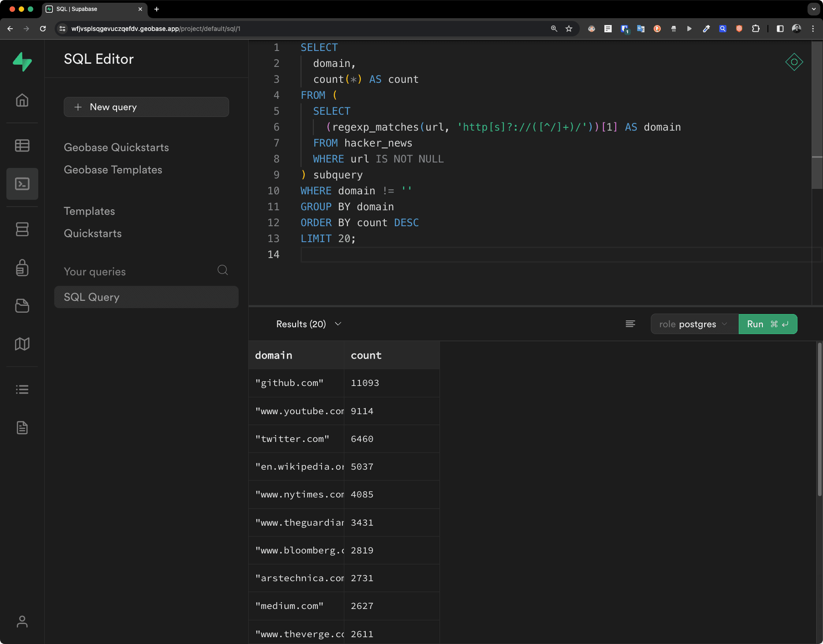Go back in browser history
The width and height of the screenshot is (823, 644).
pos(10,29)
